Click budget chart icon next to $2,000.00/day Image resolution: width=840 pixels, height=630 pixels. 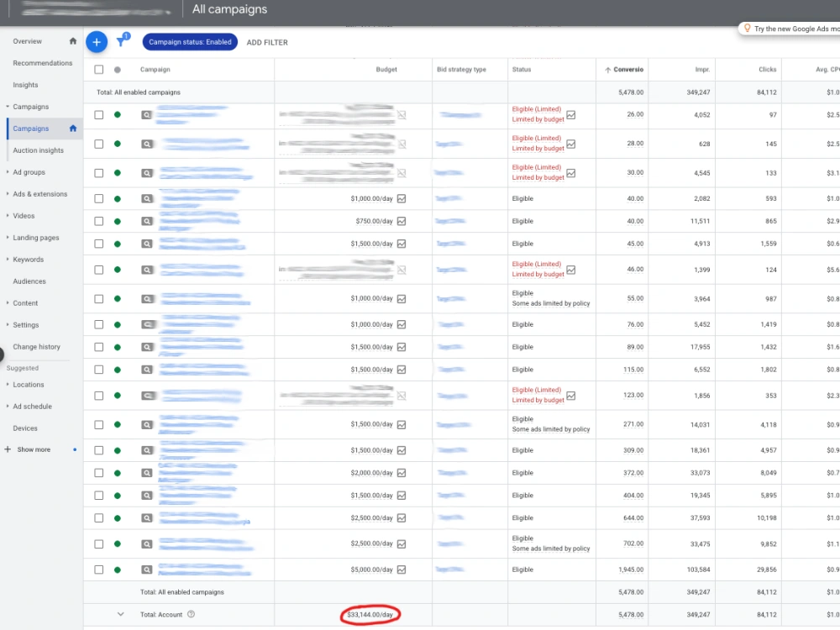(x=402, y=473)
